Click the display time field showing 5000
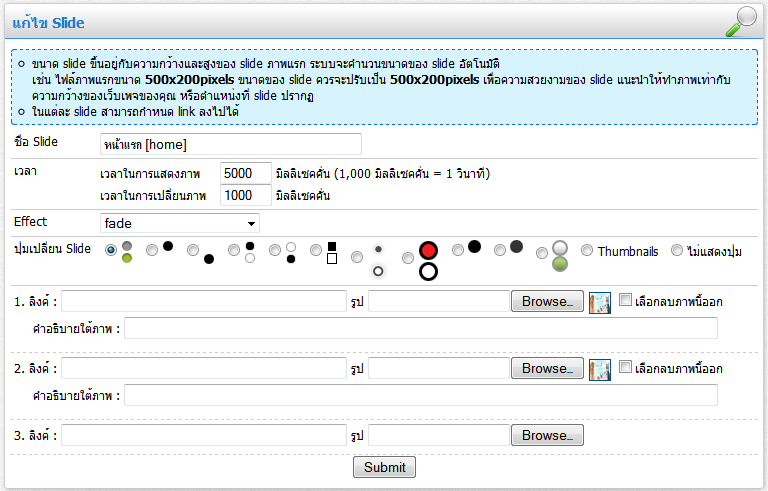Screen dimensions: 768x491 (245, 173)
